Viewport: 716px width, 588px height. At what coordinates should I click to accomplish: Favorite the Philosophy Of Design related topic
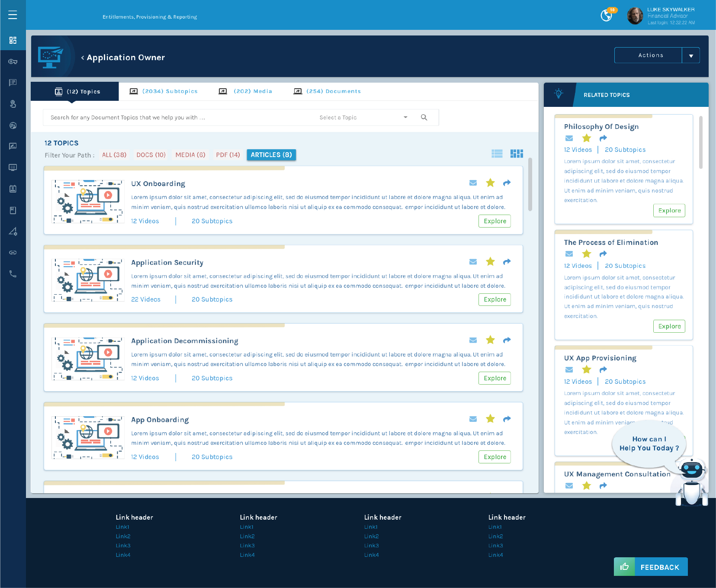tap(586, 138)
